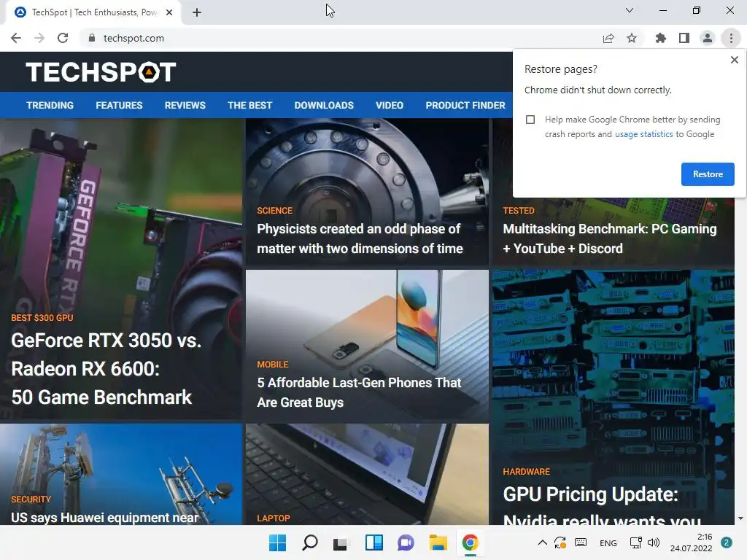Open the FEATURES nav item
Image resolution: width=747 pixels, height=560 pixels.
pyautogui.click(x=119, y=105)
